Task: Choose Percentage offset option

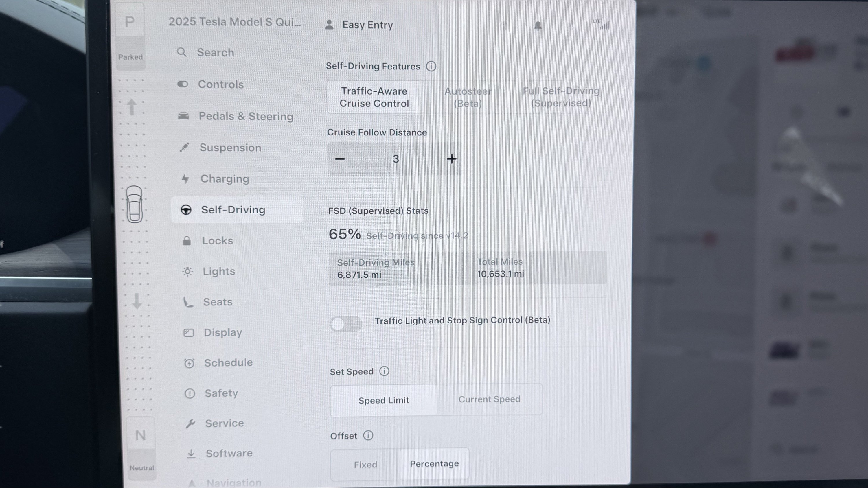Action: [x=434, y=463]
